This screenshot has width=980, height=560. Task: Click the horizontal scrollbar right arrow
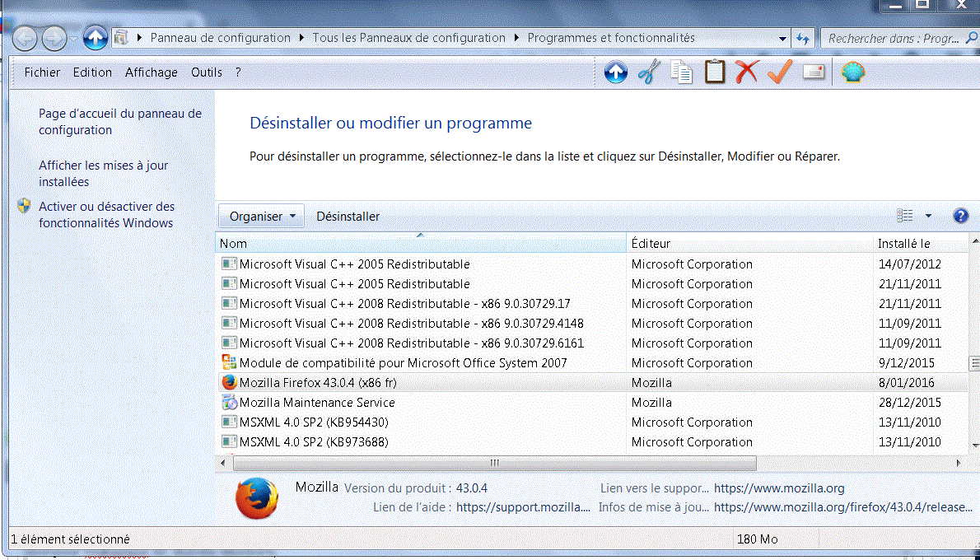[x=959, y=463]
